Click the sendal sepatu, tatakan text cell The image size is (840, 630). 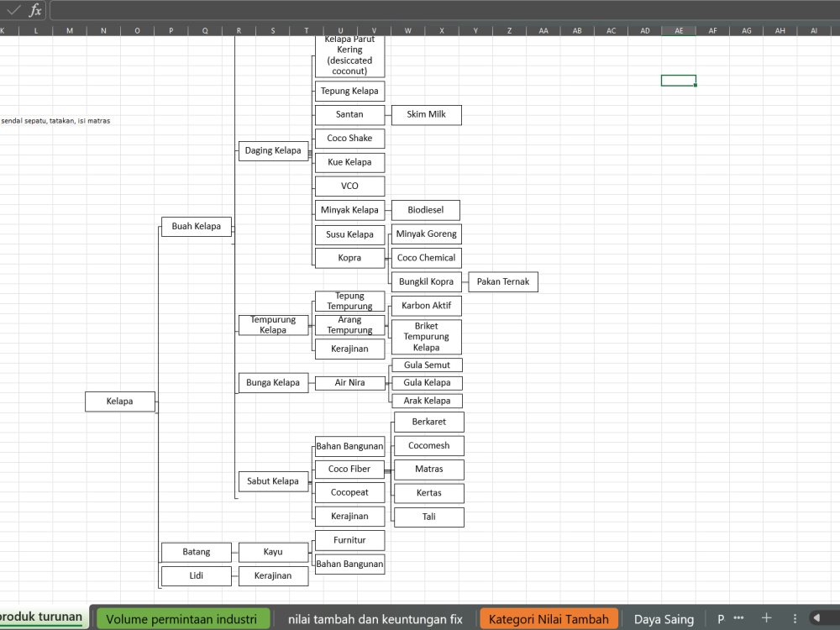coord(55,121)
